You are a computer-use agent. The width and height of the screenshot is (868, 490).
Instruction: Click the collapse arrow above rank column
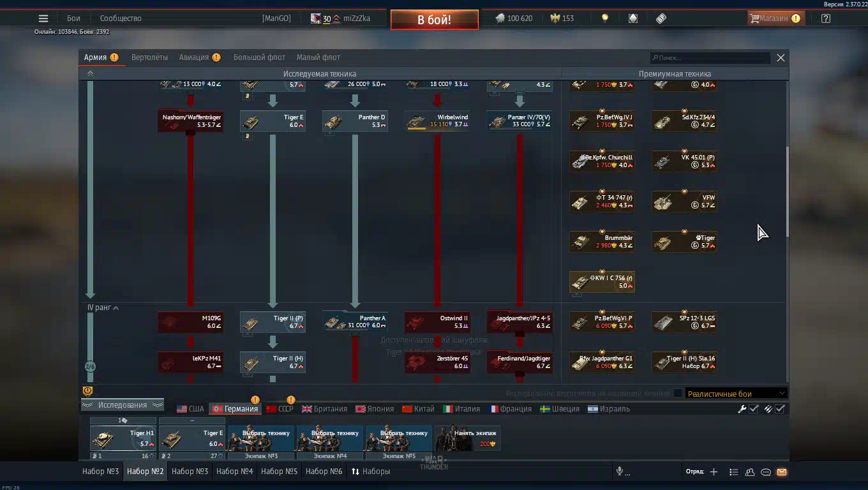[x=90, y=74]
